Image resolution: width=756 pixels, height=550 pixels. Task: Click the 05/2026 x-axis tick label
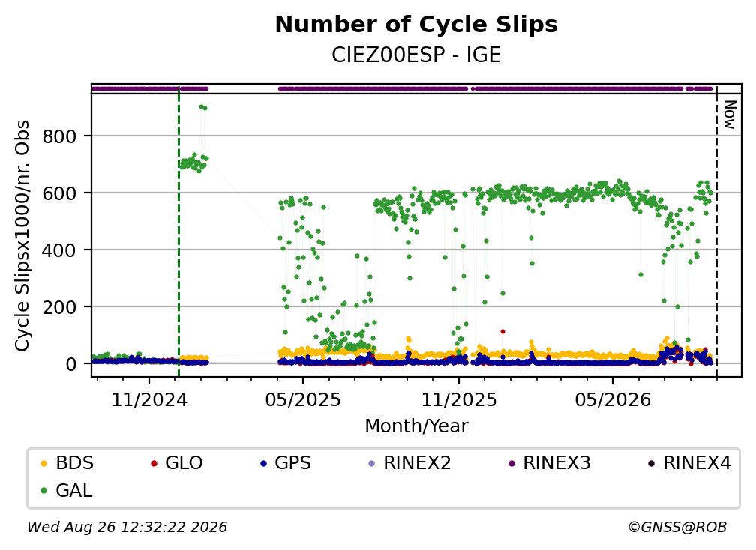[x=613, y=400]
